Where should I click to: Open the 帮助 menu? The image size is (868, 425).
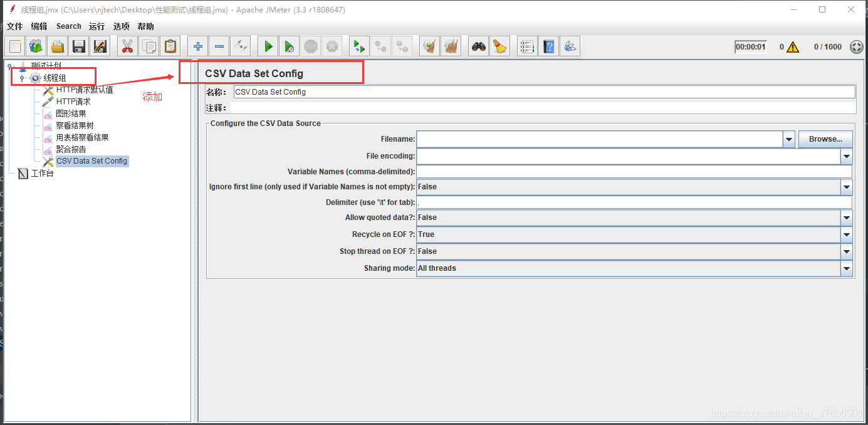[x=145, y=26]
